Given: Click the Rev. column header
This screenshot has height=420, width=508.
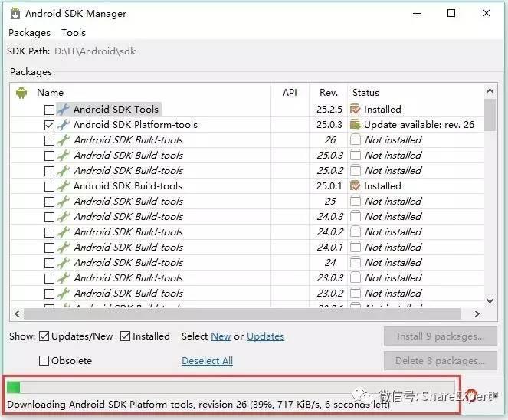Looking at the screenshot, I should click(x=329, y=93).
